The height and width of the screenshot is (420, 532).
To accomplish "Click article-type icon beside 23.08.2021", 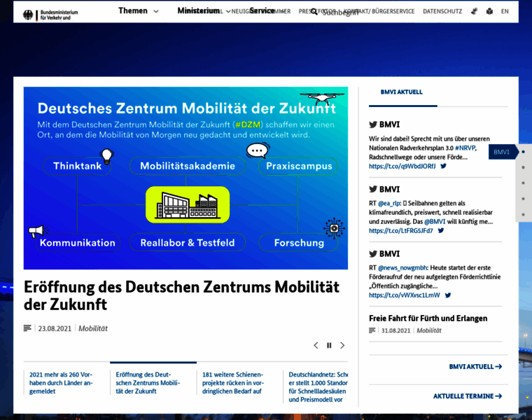I will coord(27,328).
